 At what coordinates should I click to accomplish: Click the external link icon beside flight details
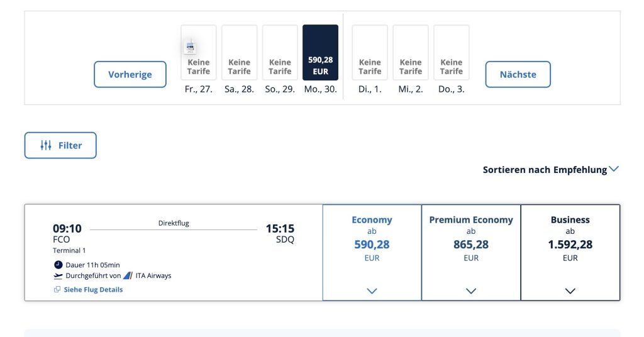coord(57,290)
